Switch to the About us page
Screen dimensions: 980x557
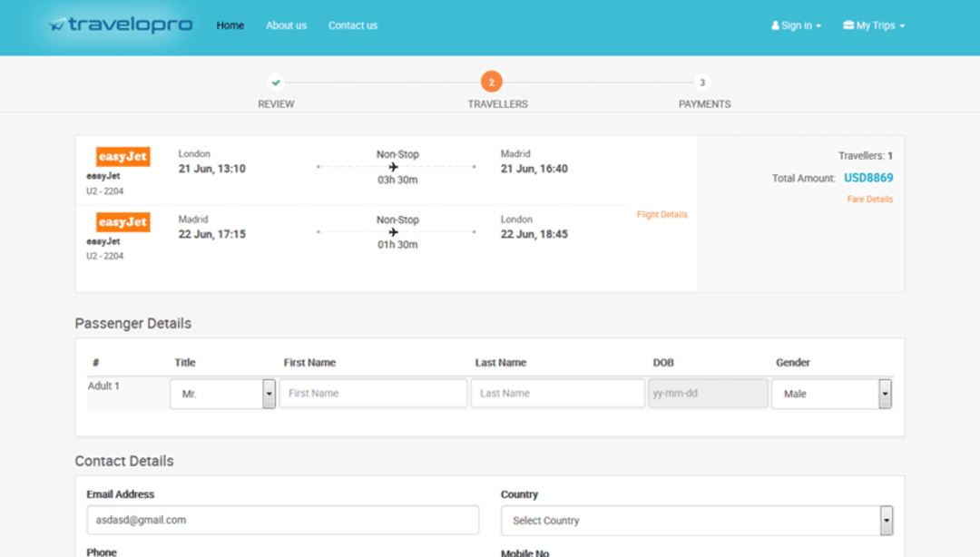286,25
